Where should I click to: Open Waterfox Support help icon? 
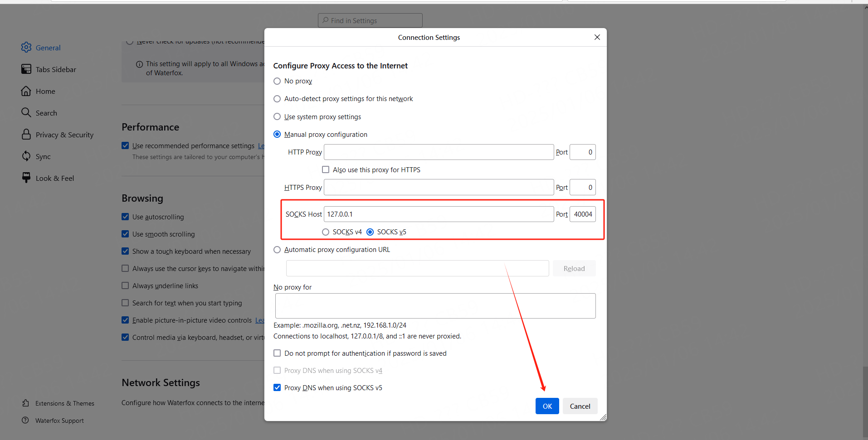point(25,421)
